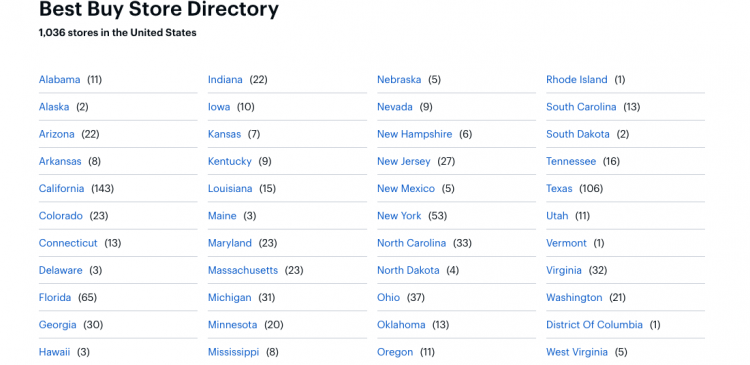Choose the Oregon state link

(x=395, y=352)
